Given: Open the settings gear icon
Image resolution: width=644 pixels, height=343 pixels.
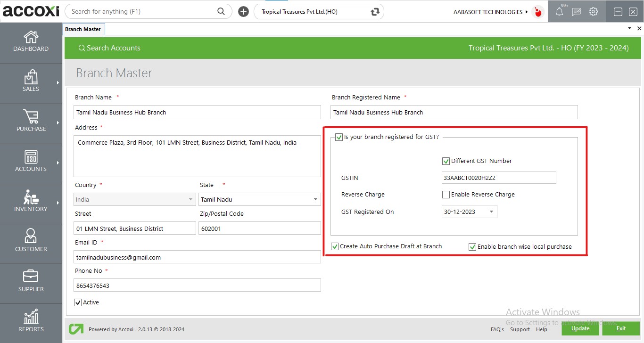Looking at the screenshot, I should (x=593, y=12).
